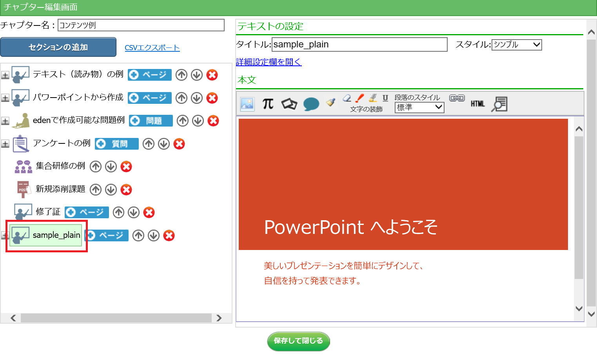Screen dimensions: 597x364
Task: Move sample_plain section up
Action: [138, 235]
